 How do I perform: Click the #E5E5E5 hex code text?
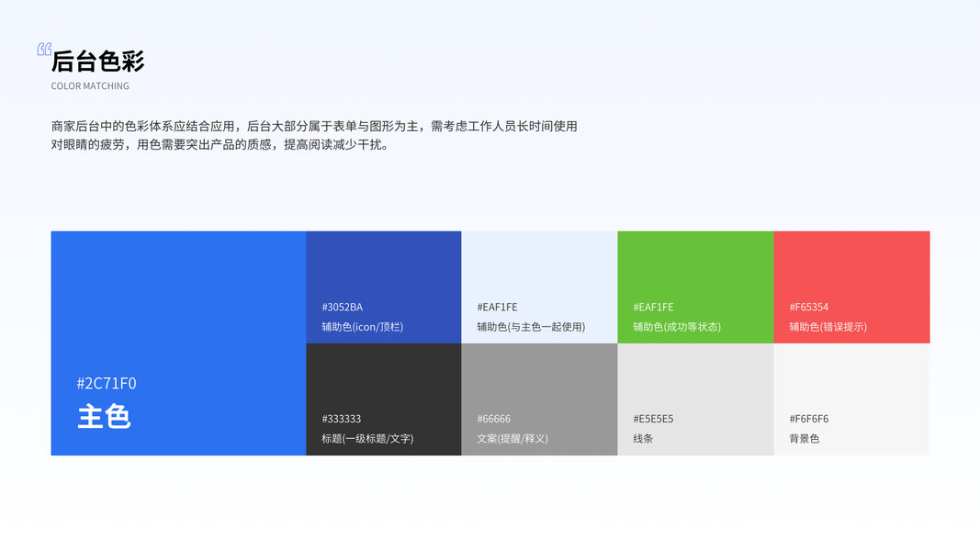pyautogui.click(x=653, y=419)
